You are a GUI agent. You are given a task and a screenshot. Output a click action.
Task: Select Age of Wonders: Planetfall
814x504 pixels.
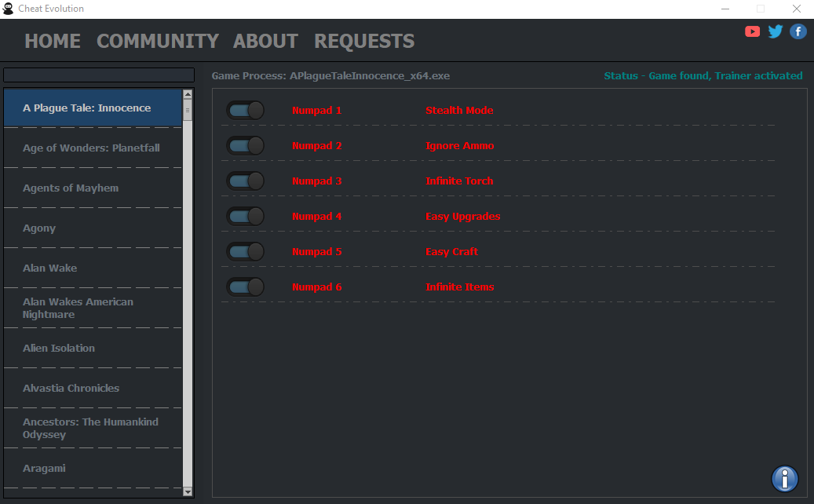click(x=93, y=148)
